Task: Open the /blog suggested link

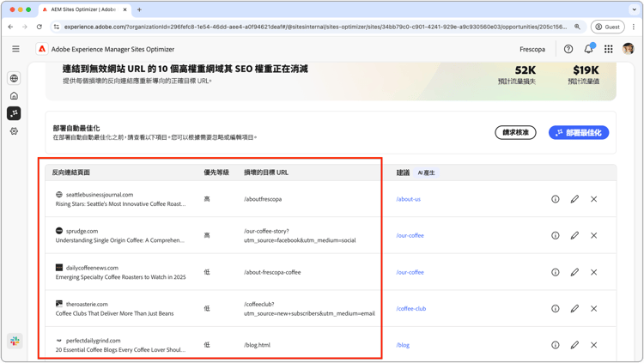Action: click(403, 345)
